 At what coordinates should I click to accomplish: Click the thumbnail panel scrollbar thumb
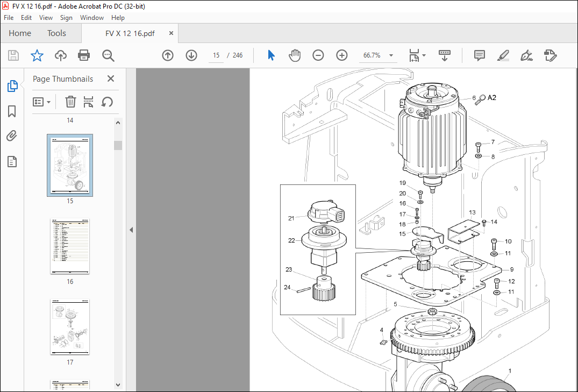(x=118, y=145)
